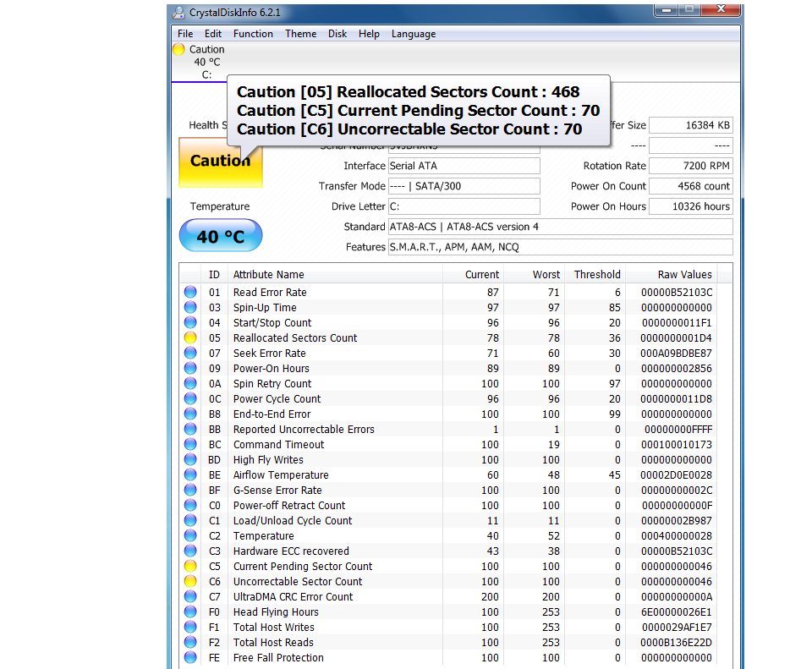Click status icon for Command Timeout
This screenshot has width=812, height=669.
tap(190, 444)
